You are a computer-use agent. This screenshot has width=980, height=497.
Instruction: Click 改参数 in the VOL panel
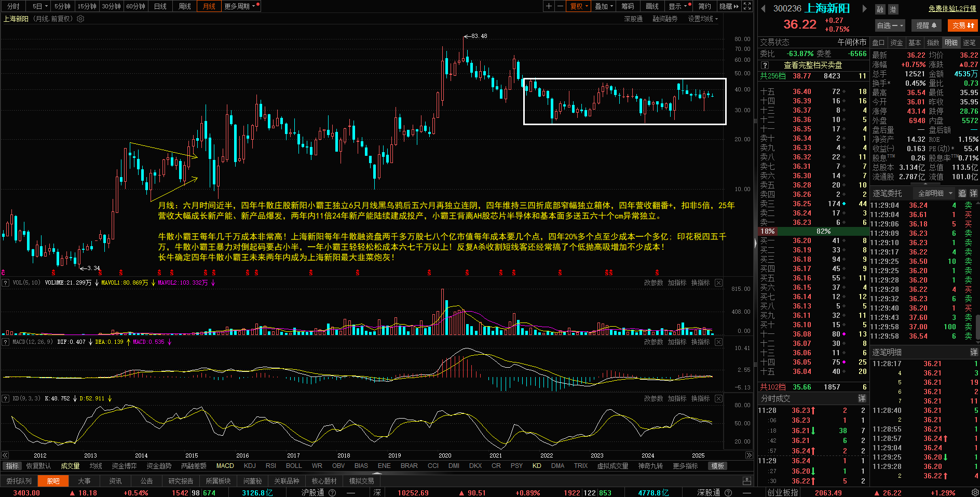click(x=654, y=283)
